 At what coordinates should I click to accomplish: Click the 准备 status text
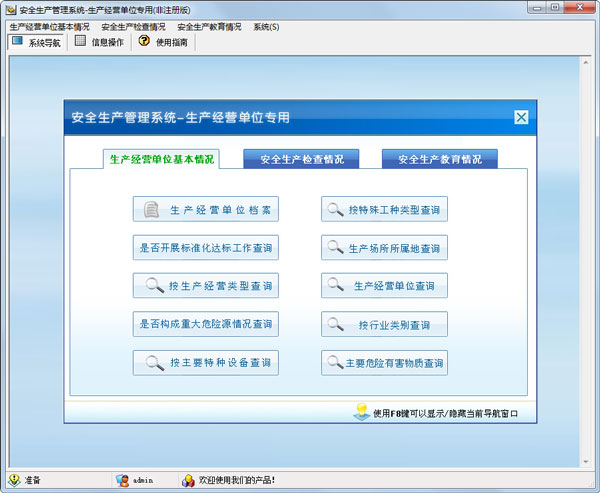coord(33,480)
